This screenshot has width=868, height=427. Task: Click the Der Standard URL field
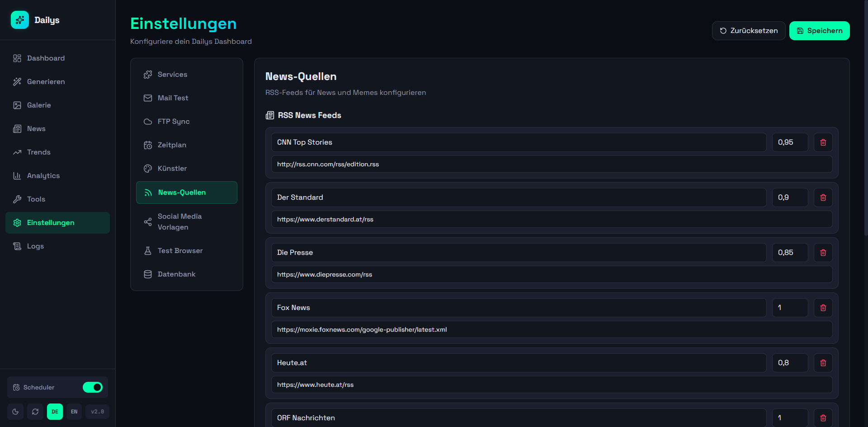[552, 219]
